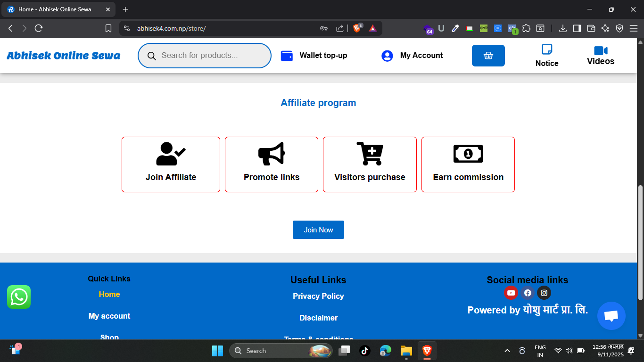Click the WhatsApp chat icon

click(19, 297)
